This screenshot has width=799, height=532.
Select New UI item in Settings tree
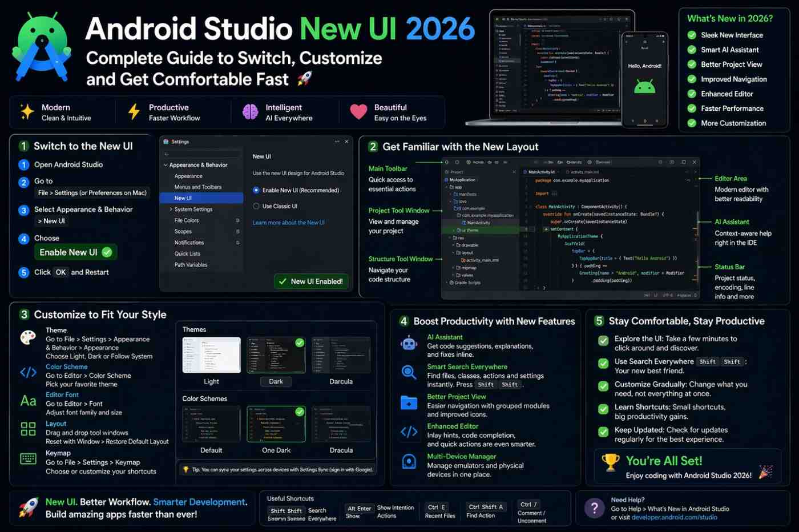(201, 198)
